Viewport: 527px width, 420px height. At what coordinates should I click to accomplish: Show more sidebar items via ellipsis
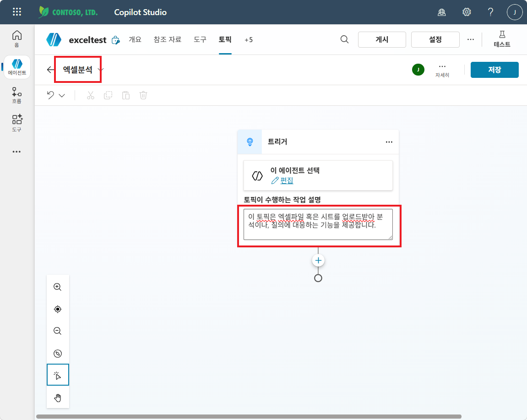pyautogui.click(x=17, y=152)
